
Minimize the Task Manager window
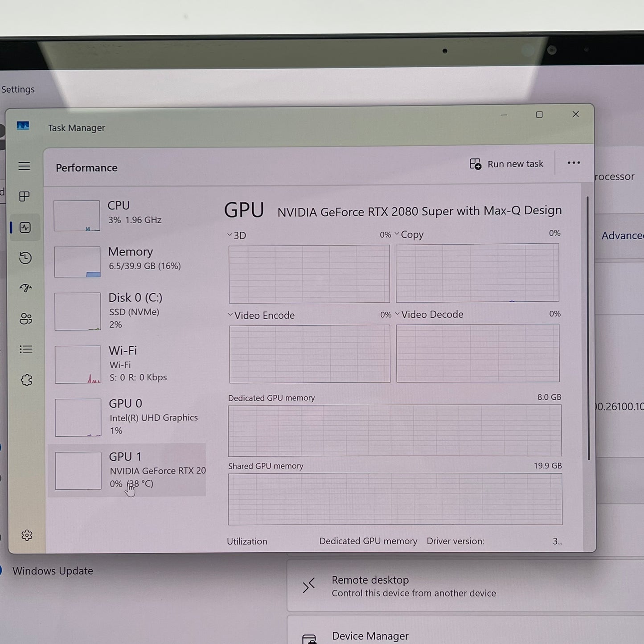(504, 115)
